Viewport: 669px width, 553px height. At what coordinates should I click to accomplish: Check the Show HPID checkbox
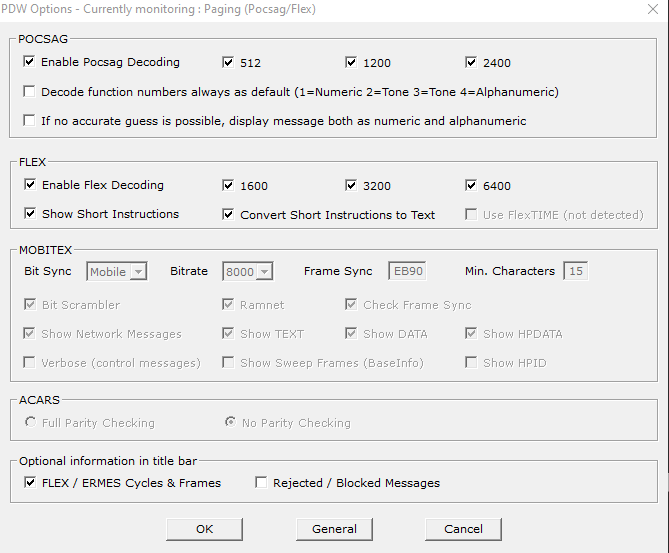click(471, 362)
